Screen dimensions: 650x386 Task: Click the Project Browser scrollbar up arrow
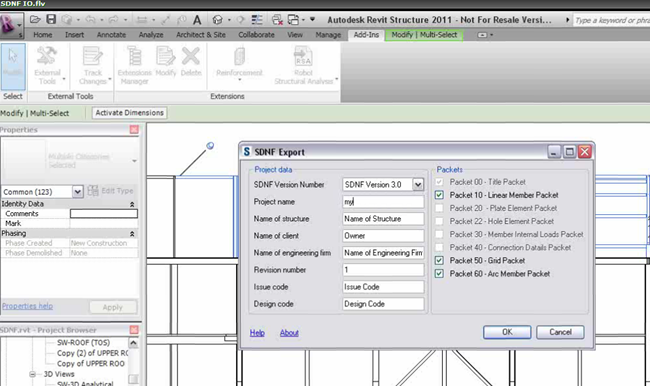tap(133, 343)
